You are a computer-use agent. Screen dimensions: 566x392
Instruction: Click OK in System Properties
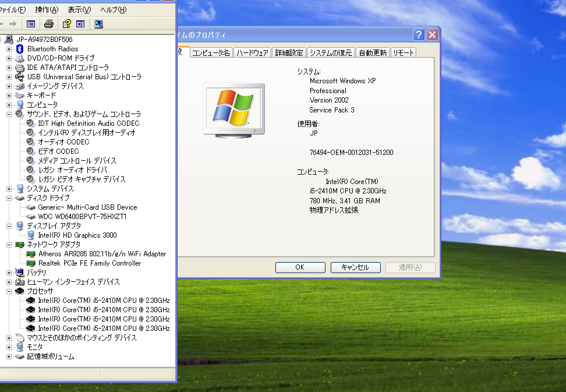coord(300,267)
